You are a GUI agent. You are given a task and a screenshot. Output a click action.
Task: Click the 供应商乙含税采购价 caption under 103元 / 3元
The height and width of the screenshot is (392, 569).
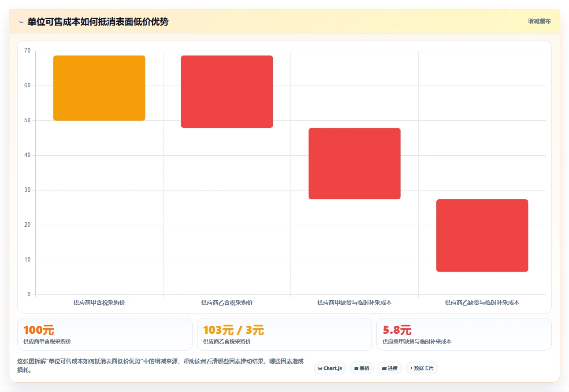point(227,342)
